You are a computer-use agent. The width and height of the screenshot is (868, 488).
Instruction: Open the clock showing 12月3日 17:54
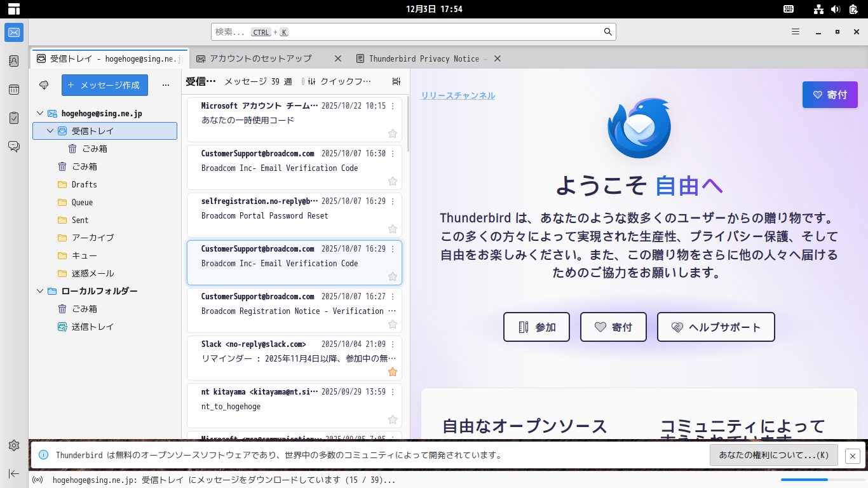(434, 9)
